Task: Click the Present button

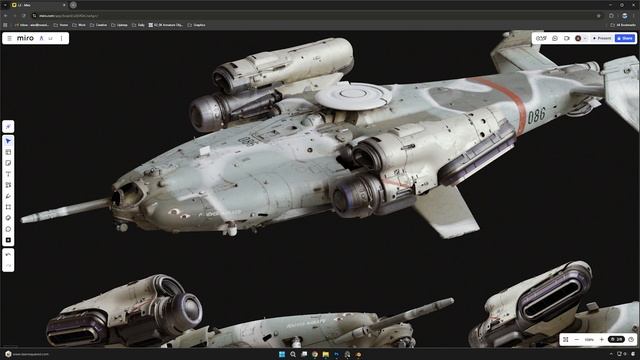Action: tap(602, 38)
